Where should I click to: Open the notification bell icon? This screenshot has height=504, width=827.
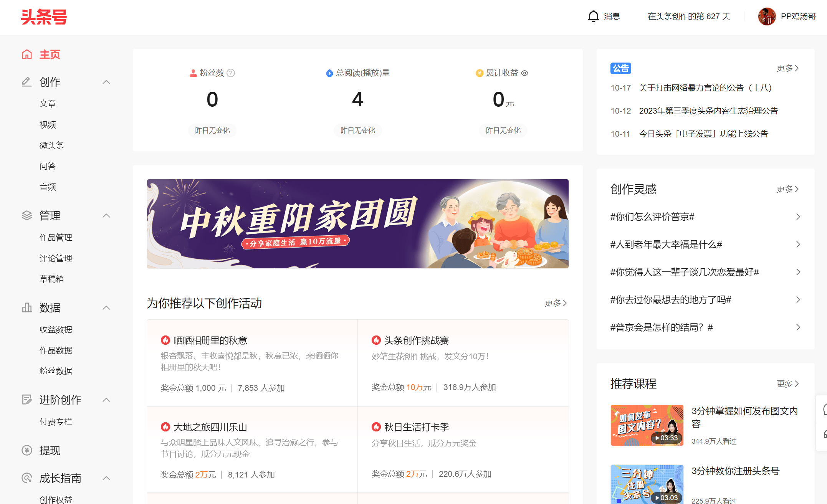coord(593,17)
